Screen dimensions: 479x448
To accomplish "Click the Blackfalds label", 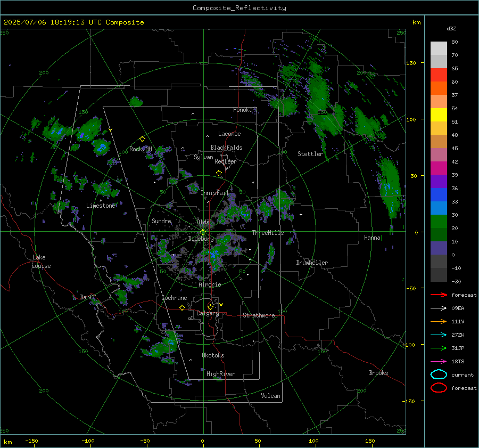I will pyautogui.click(x=226, y=148).
